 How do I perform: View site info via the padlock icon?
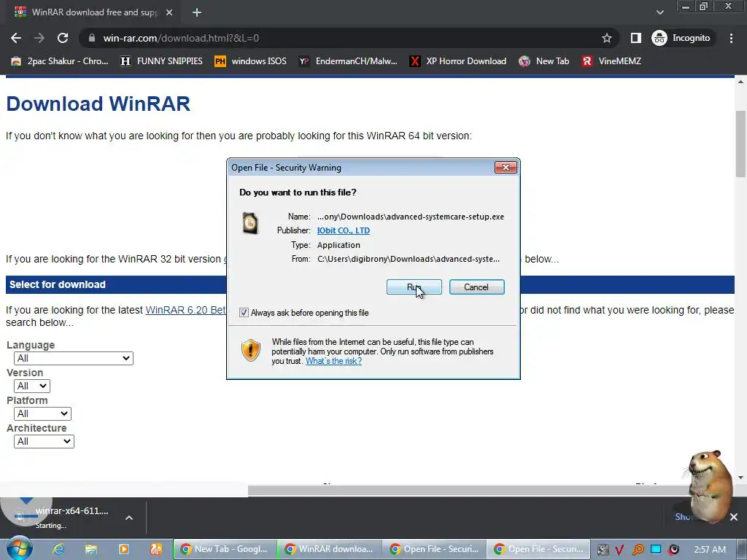pos(92,38)
